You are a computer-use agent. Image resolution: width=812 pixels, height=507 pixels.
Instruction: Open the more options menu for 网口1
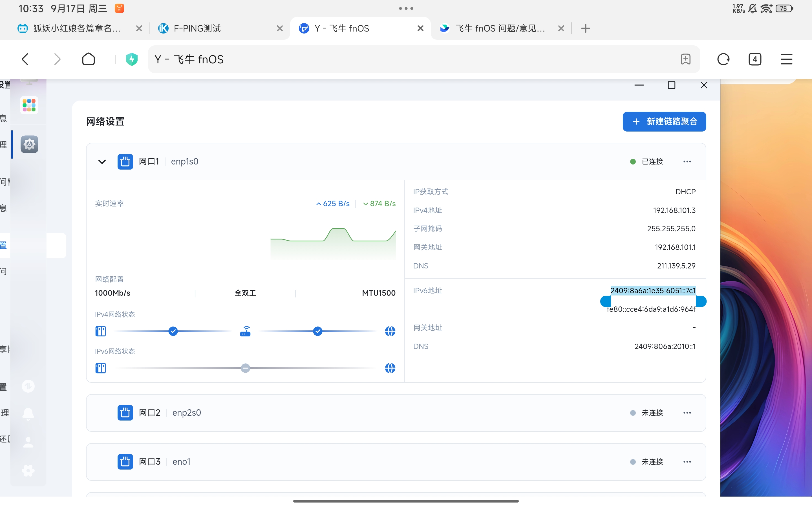687,162
